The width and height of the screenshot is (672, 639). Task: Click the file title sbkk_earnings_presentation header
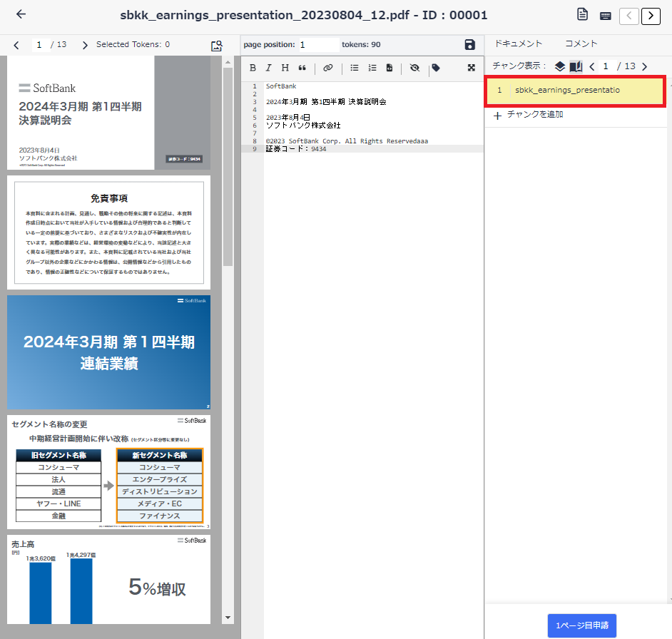[303, 16]
